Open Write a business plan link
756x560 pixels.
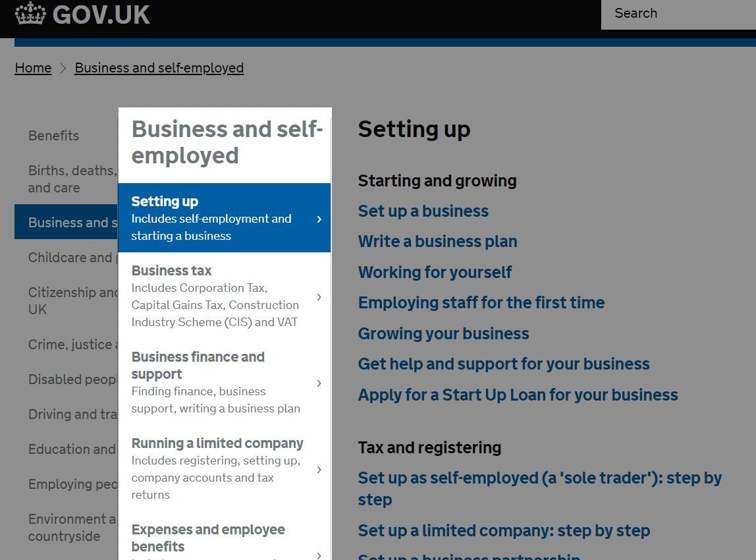coord(437,242)
